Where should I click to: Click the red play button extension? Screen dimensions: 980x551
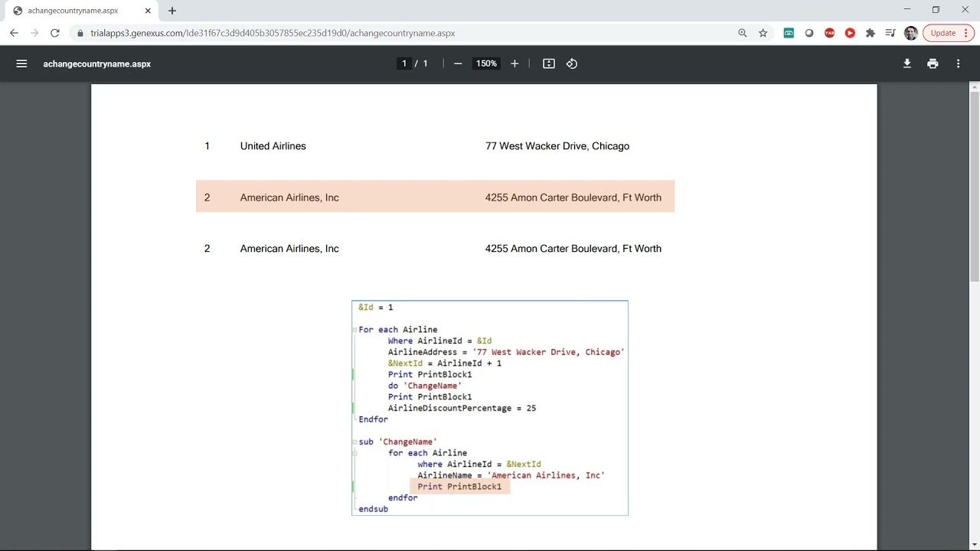(850, 33)
